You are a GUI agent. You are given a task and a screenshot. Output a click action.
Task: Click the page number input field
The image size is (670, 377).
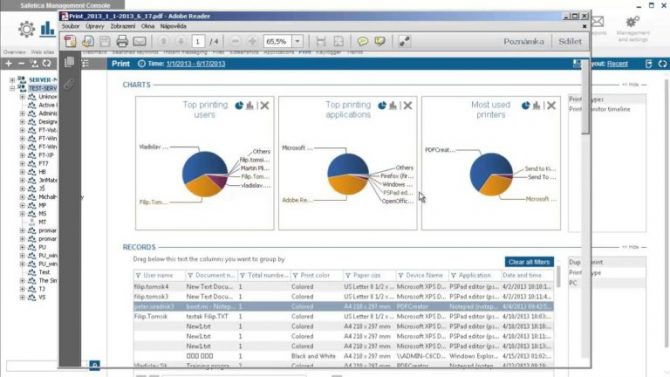[x=197, y=41]
